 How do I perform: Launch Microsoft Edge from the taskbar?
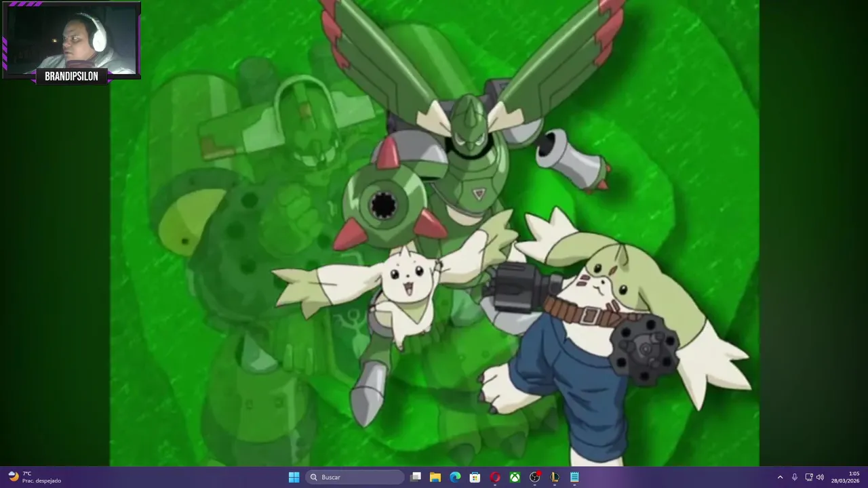(455, 477)
